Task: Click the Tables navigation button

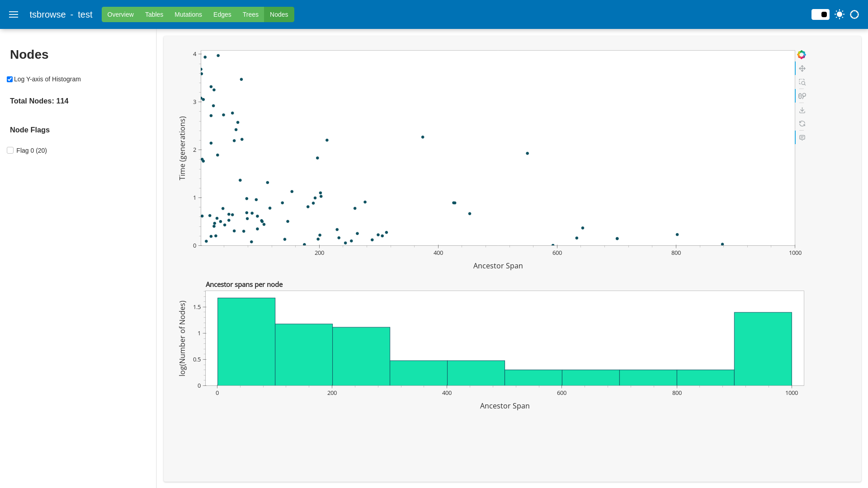Action: [154, 14]
